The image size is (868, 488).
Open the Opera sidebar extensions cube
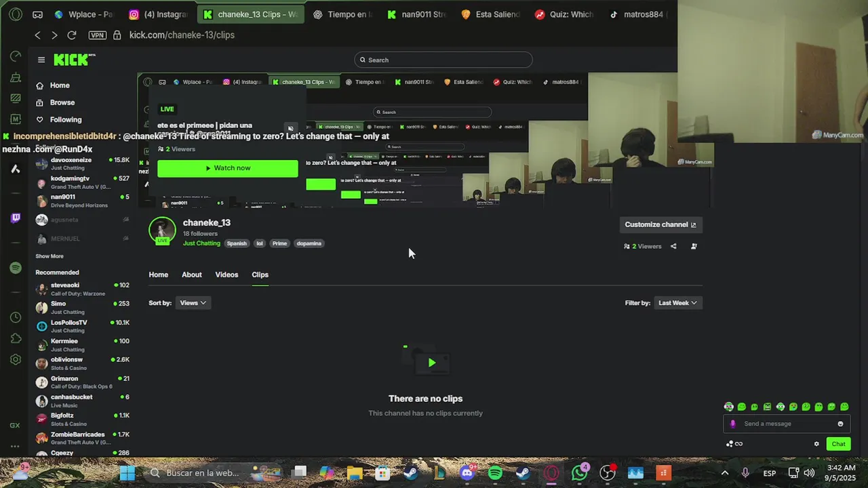pyautogui.click(x=15, y=338)
